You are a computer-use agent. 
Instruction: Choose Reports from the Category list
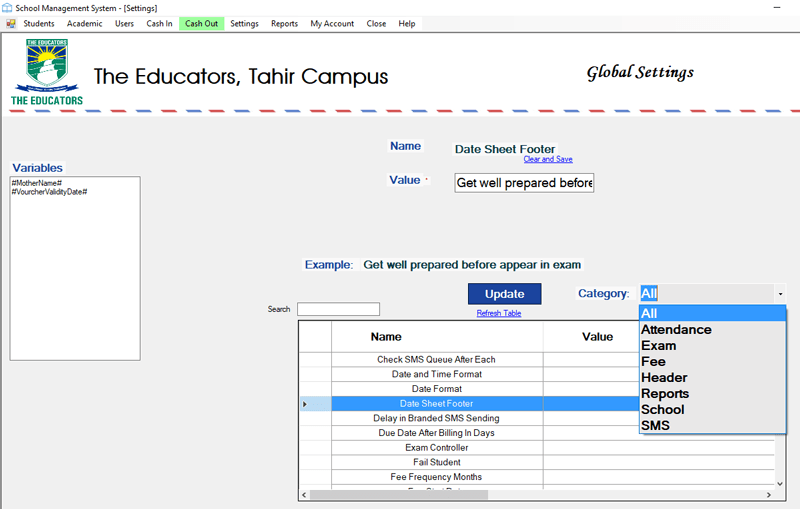712,393
